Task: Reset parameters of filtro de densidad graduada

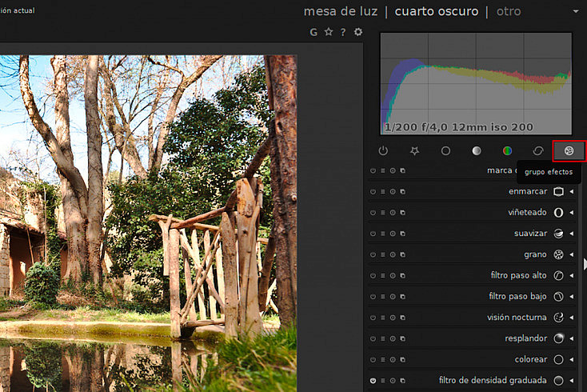Action: 393,380
